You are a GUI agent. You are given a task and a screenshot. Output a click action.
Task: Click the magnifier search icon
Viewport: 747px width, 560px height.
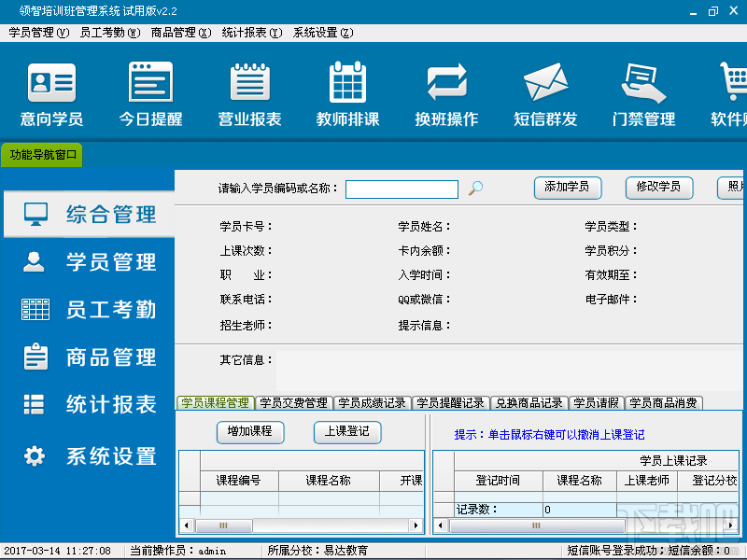coord(475,189)
